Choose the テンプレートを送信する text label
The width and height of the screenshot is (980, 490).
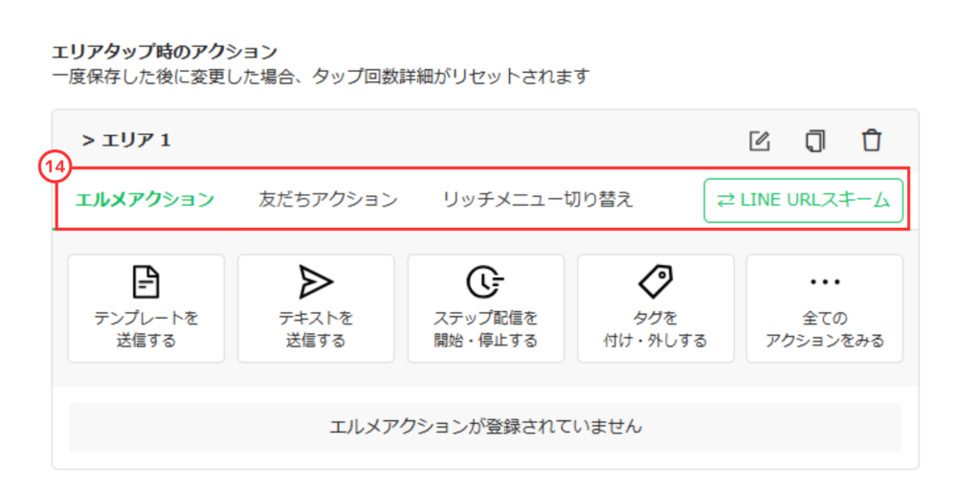pyautogui.click(x=145, y=329)
